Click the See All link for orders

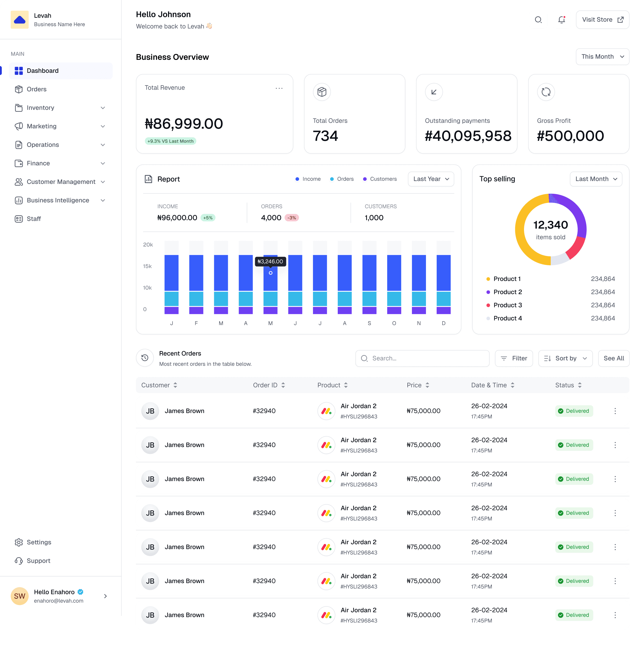[614, 359]
